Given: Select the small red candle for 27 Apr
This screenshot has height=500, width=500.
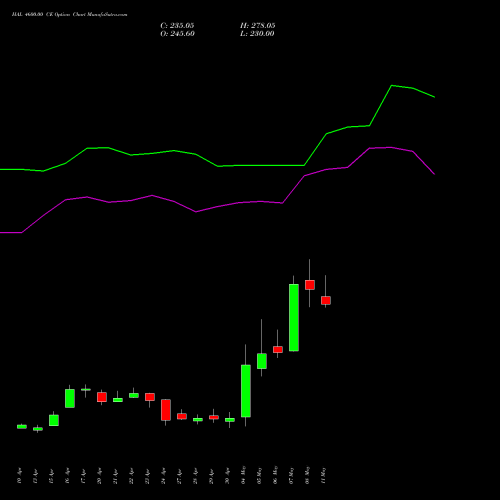Looking at the screenshot, I should coord(182,416).
